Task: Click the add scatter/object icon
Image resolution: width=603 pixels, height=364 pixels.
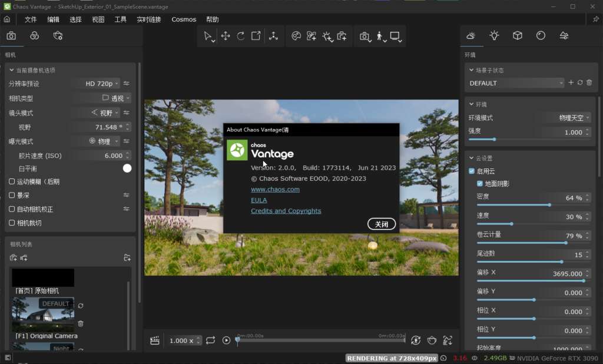Action: 311,36
